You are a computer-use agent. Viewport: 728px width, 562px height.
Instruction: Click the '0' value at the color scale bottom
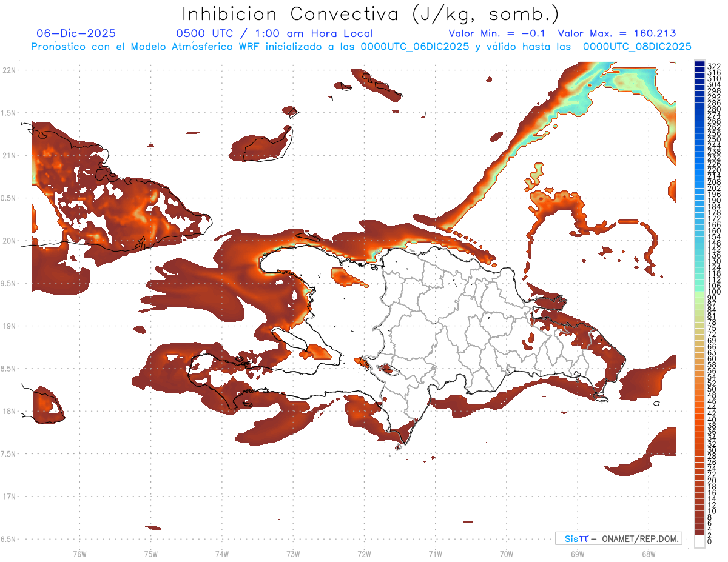[710, 541]
